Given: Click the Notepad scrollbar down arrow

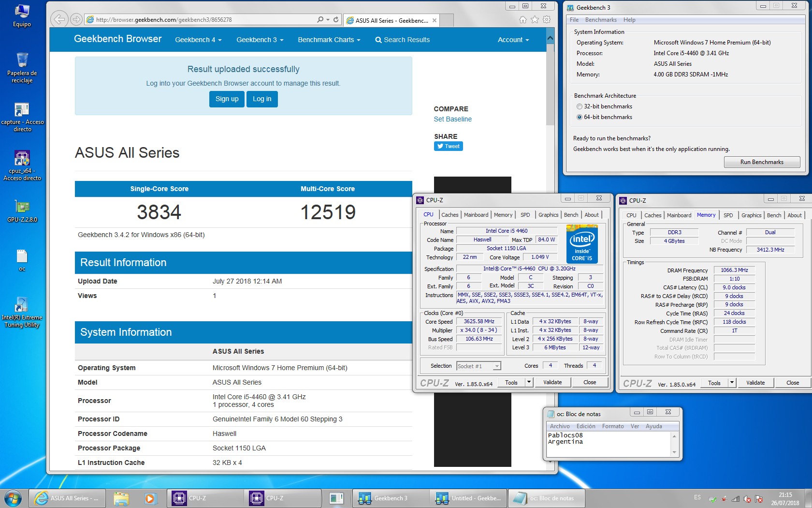Looking at the screenshot, I should (674, 453).
